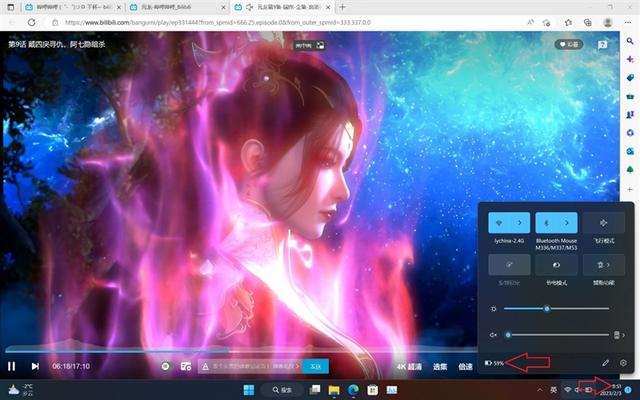Edit quick settings with pencil icon
The width and height of the screenshot is (640, 400).
click(606, 362)
